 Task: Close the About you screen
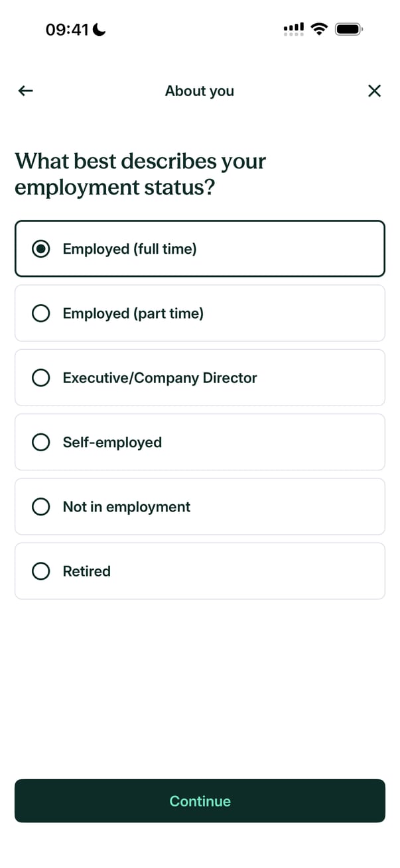[x=374, y=91]
